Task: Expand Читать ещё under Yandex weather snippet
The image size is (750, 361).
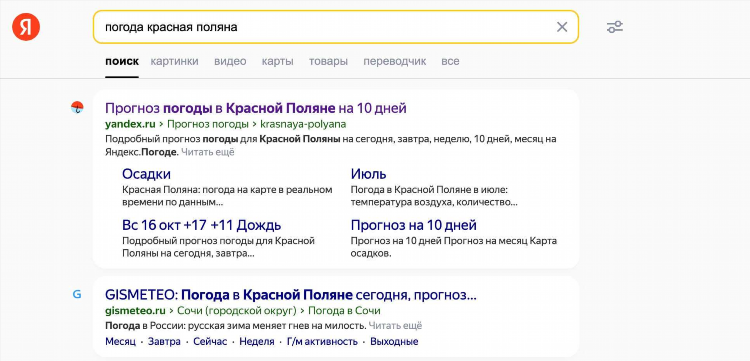Action: pos(209,153)
